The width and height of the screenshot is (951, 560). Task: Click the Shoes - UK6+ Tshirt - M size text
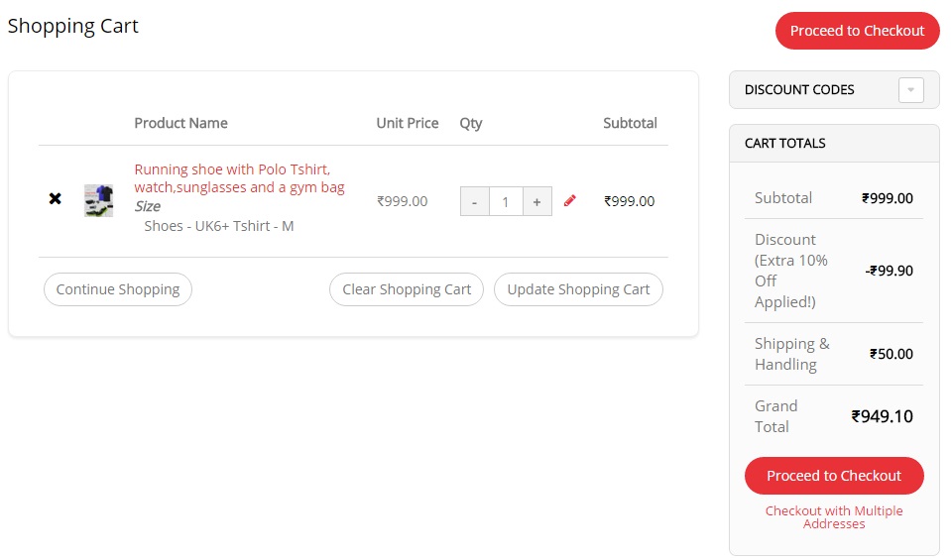tap(219, 226)
